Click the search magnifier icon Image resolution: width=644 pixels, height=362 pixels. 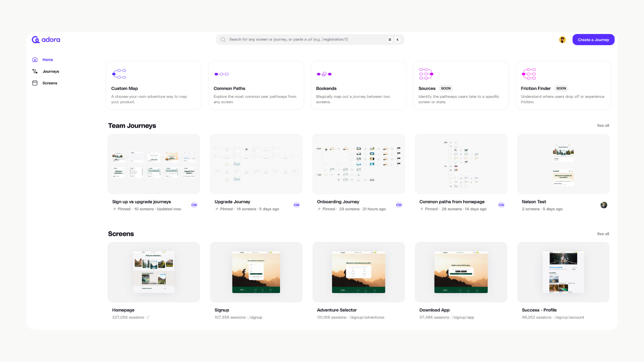(223, 40)
